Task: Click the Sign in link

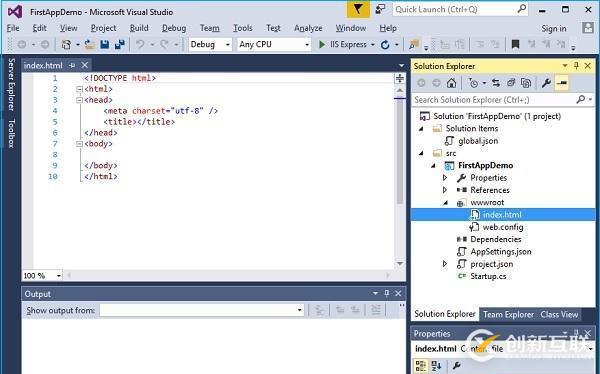Action: (554, 28)
